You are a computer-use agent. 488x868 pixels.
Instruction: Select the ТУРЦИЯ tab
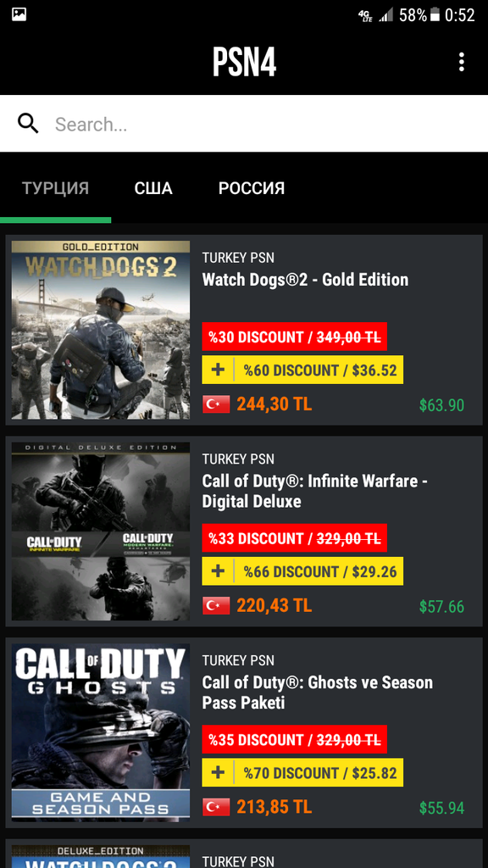point(55,188)
